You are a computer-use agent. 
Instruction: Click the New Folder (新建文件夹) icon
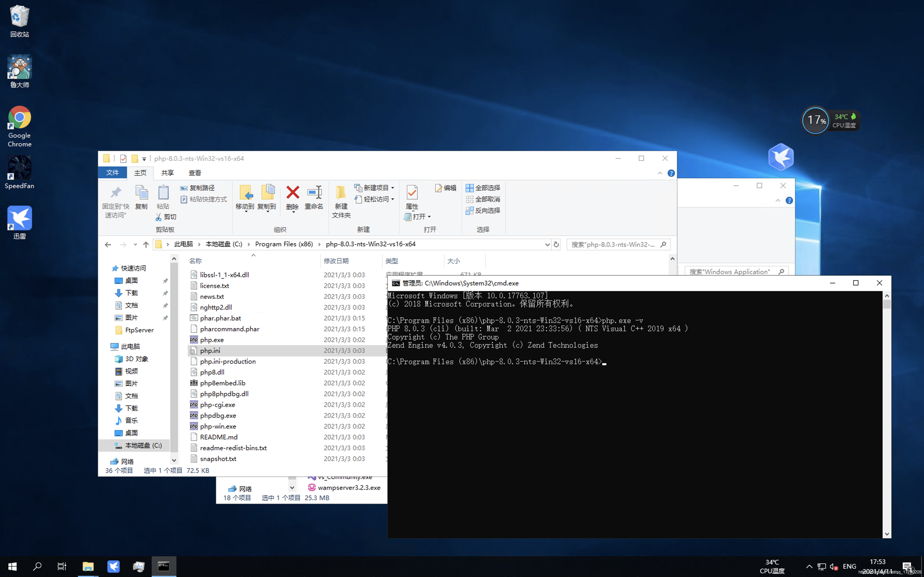coord(341,193)
